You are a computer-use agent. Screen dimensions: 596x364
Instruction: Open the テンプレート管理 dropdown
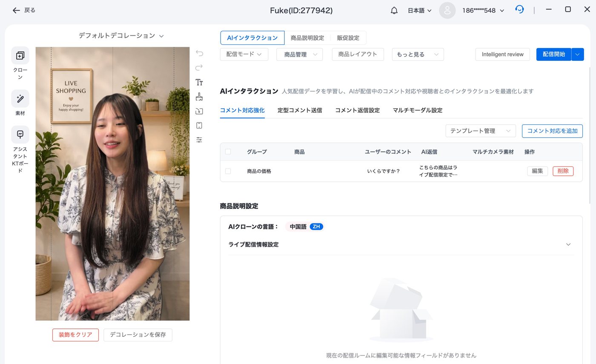pos(481,131)
